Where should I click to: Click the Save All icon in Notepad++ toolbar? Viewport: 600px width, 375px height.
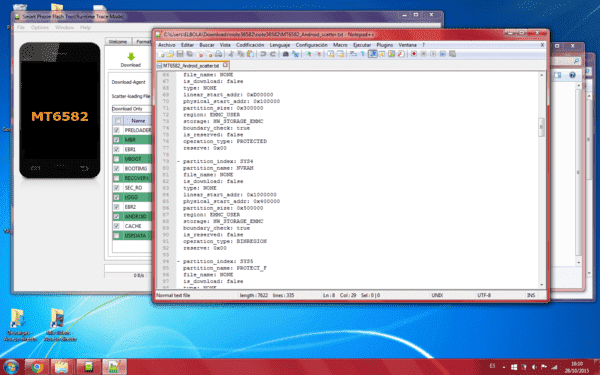tap(189, 54)
